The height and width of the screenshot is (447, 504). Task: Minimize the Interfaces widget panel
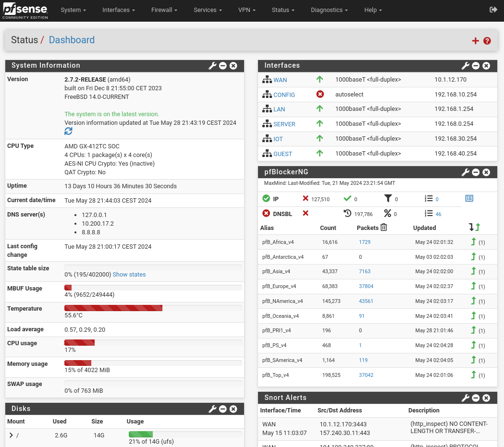click(476, 66)
